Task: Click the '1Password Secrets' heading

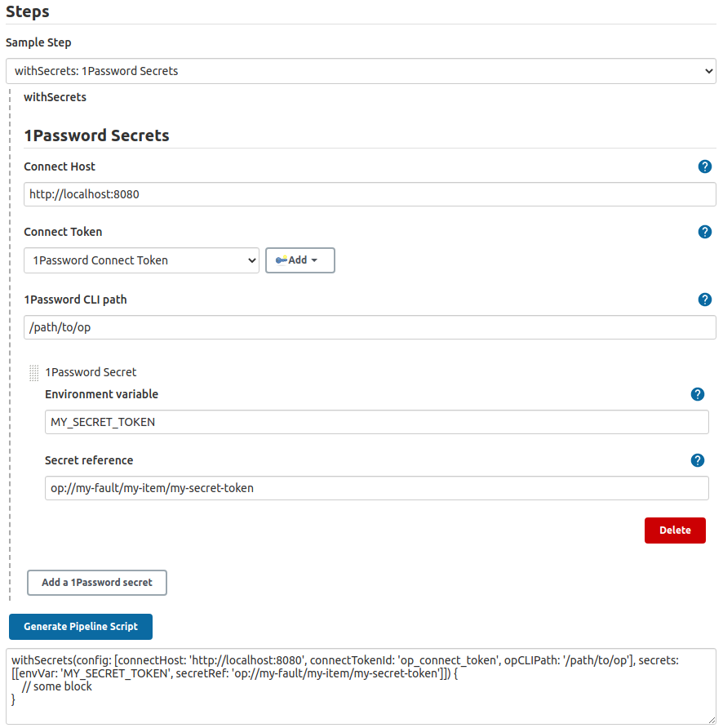Action: coord(96,135)
